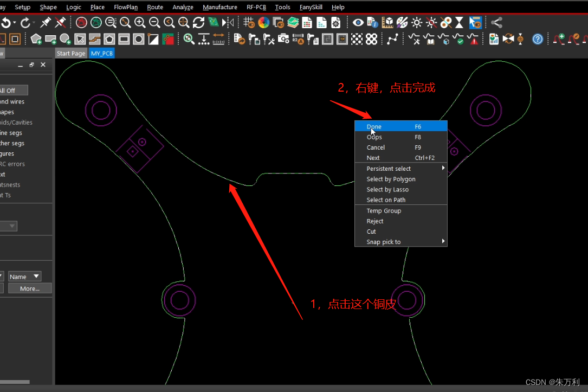This screenshot has height=392, width=588.
Task: Open the Name dropdown in the find panel
Action: 24,276
